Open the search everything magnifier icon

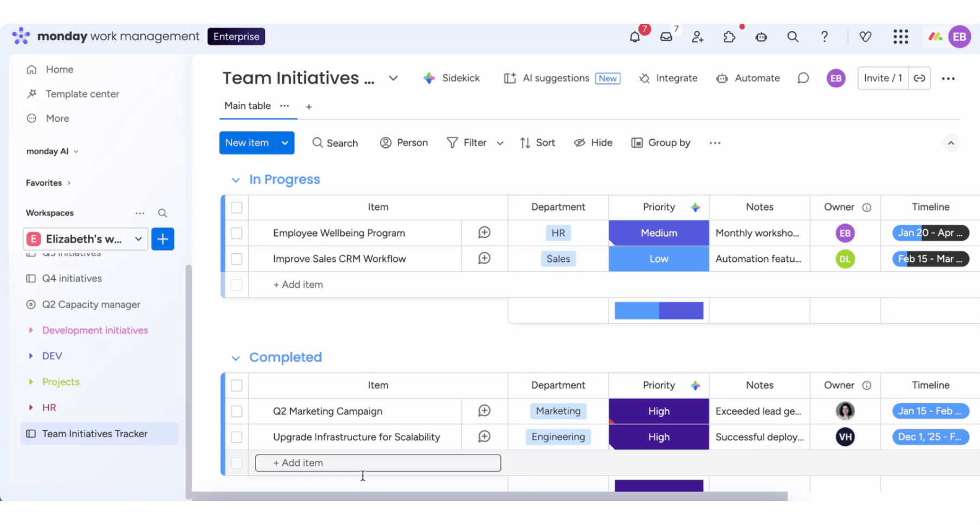point(793,37)
